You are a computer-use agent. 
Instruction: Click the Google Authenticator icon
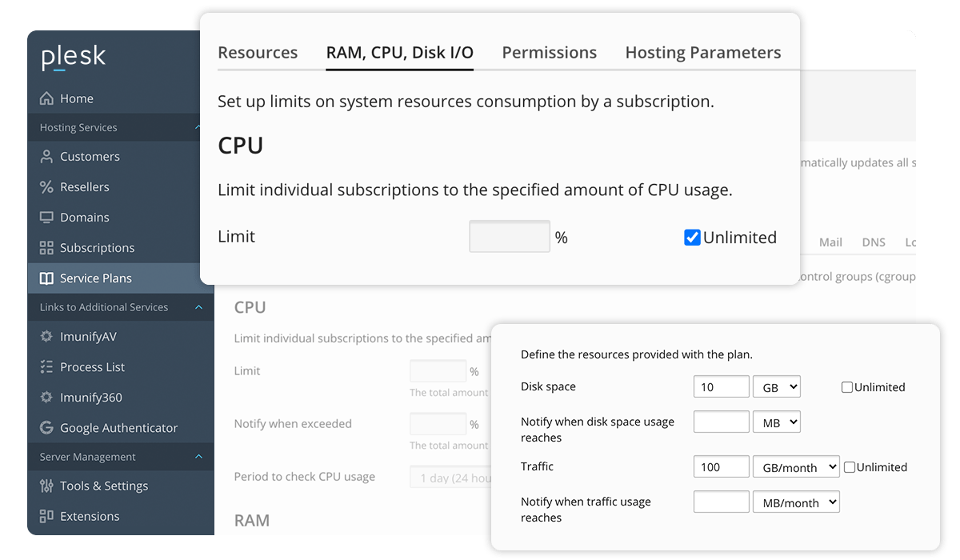pyautogui.click(x=46, y=428)
